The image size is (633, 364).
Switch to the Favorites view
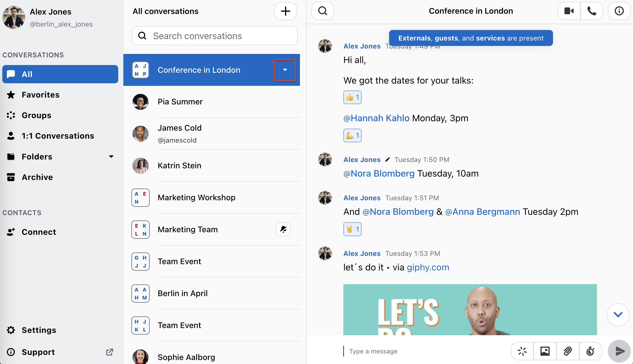pos(40,95)
